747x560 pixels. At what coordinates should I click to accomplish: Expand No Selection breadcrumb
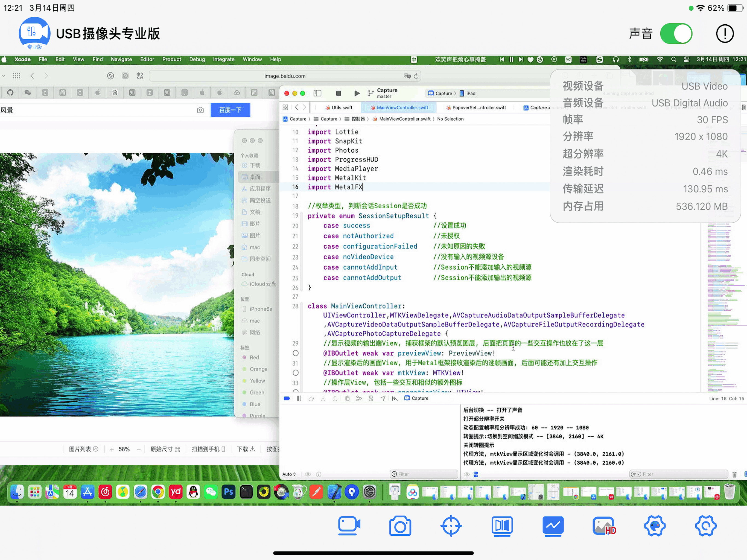point(450,119)
